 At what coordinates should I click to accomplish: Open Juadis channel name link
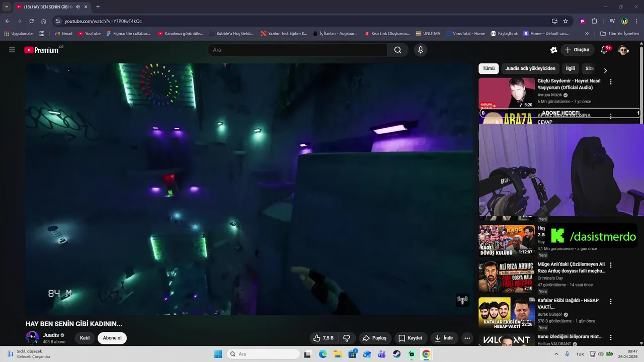[51, 335]
